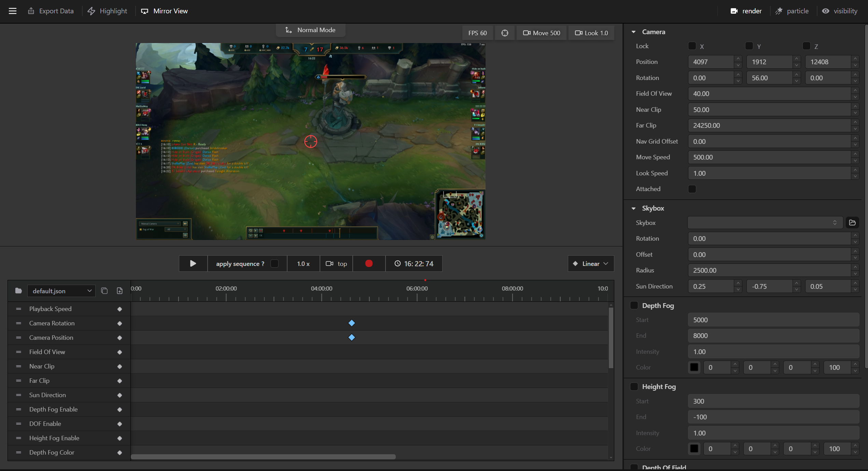Lock the camera Z axis

point(807,46)
